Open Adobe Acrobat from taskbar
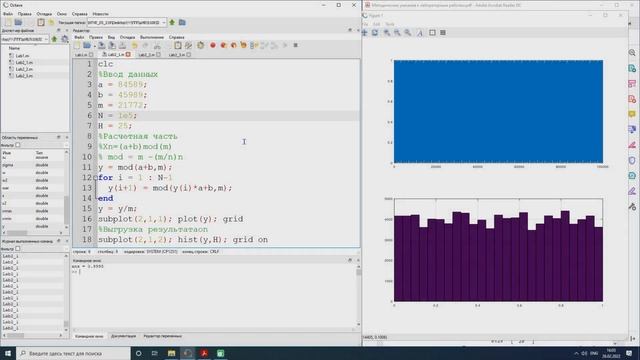Screen dimensions: 640x360 204,353
